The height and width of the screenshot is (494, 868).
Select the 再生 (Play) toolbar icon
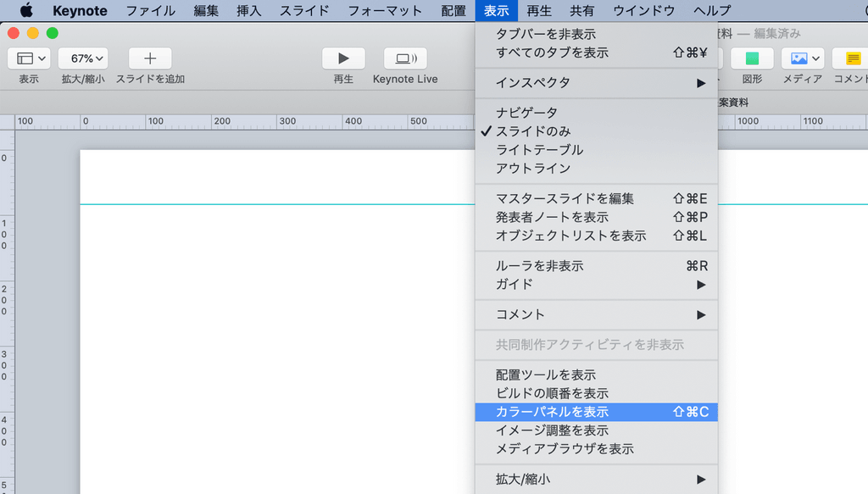[x=342, y=58]
